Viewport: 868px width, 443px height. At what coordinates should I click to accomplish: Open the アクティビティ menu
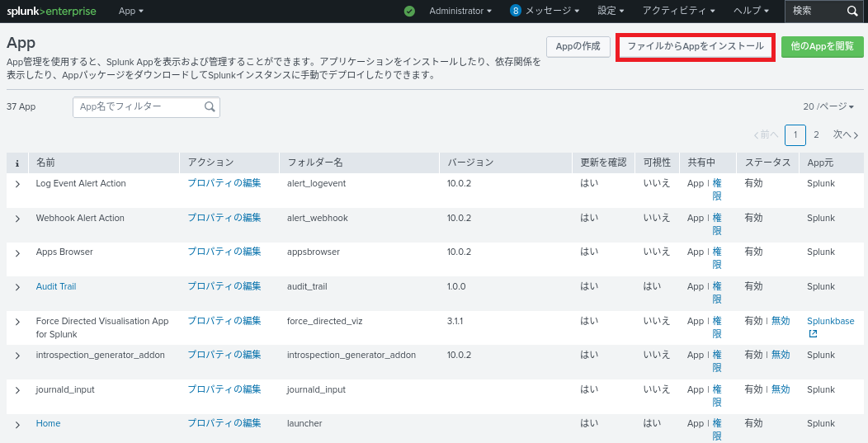coord(679,11)
